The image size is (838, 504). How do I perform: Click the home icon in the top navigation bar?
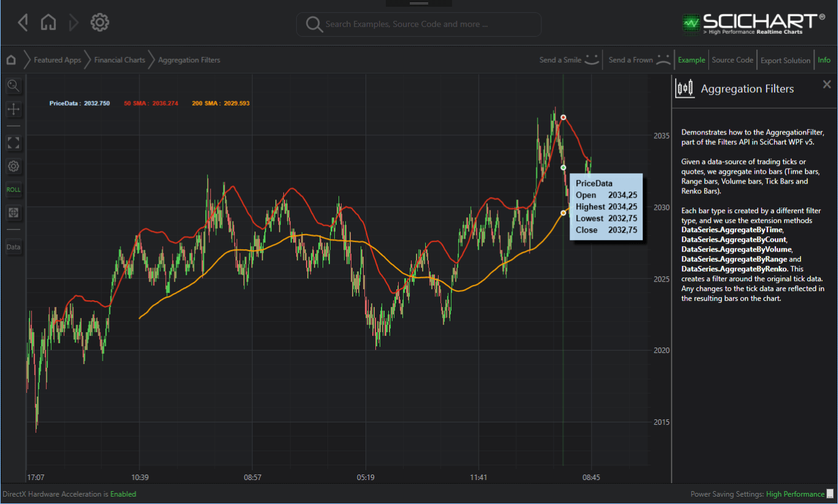[48, 22]
